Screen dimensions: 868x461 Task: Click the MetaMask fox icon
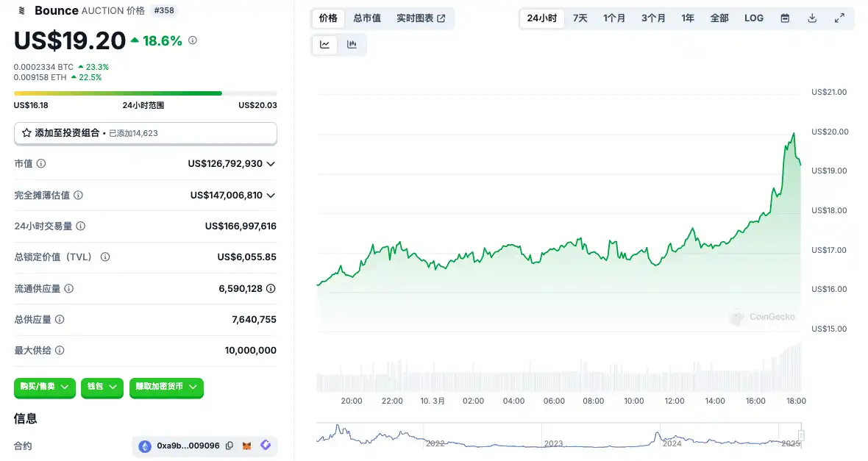247,446
